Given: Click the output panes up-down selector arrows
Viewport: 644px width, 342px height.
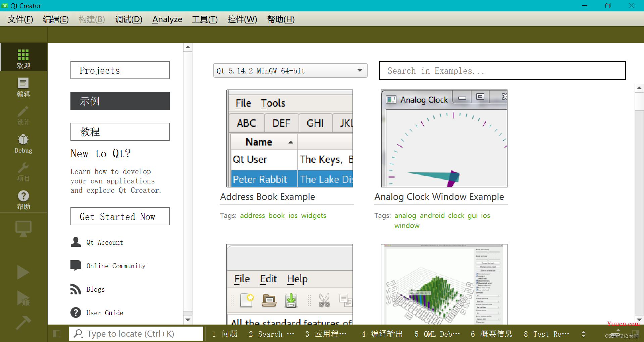Looking at the screenshot, I should click(x=583, y=334).
